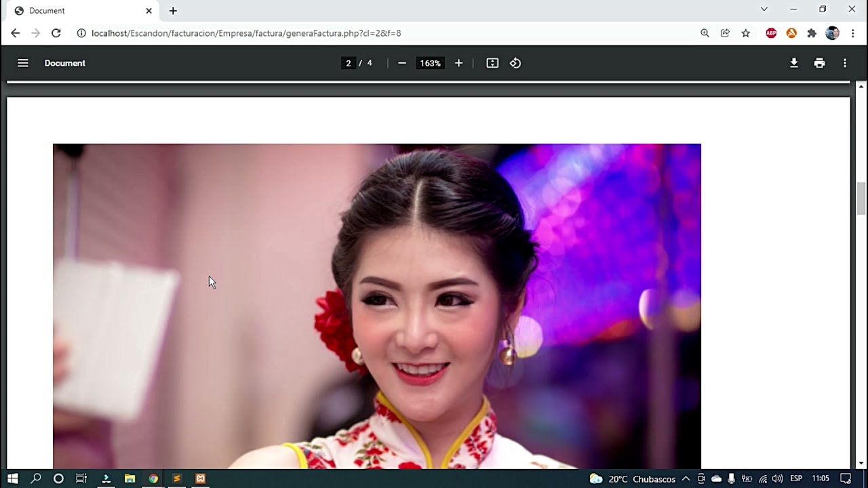The width and height of the screenshot is (868, 488).
Task: Open Task View on the taskbar
Action: point(81,479)
